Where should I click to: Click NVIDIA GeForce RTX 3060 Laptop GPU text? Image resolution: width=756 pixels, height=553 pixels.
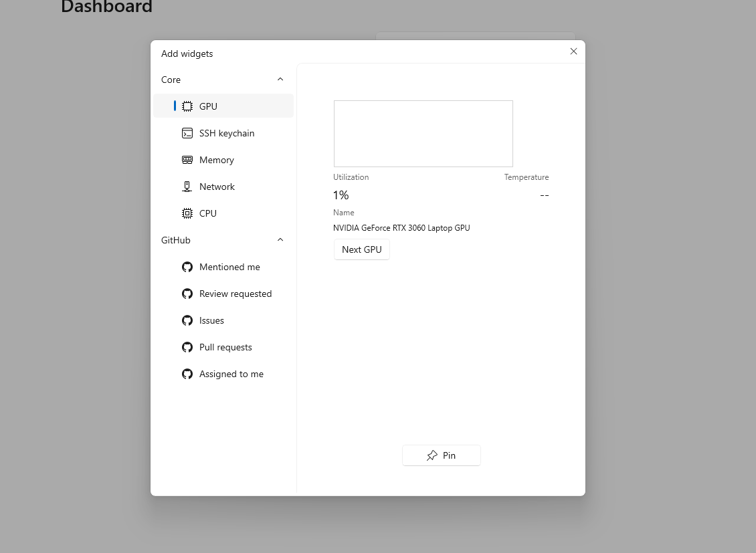(x=401, y=228)
